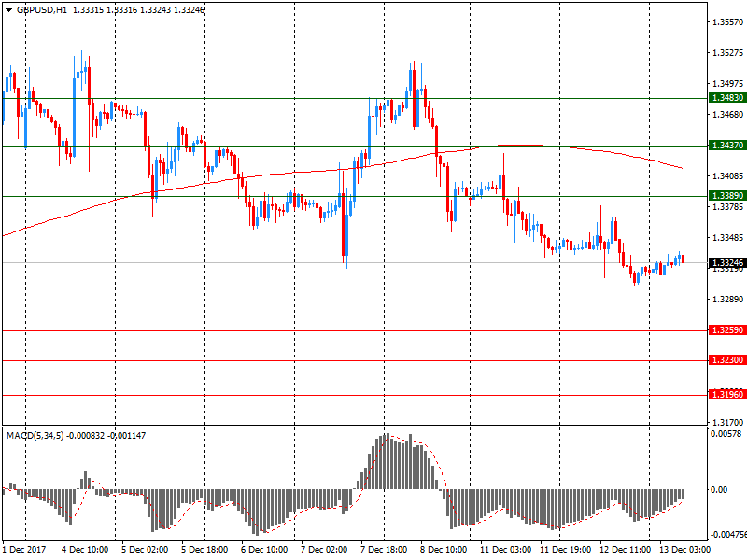Click the current price label 1.33246
Viewport: 747px width, 560px height.
pyautogui.click(x=727, y=263)
